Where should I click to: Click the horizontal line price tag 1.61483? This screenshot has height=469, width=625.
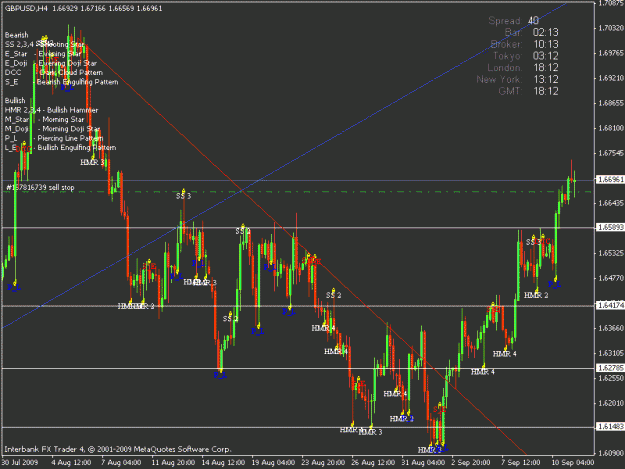pos(610,427)
